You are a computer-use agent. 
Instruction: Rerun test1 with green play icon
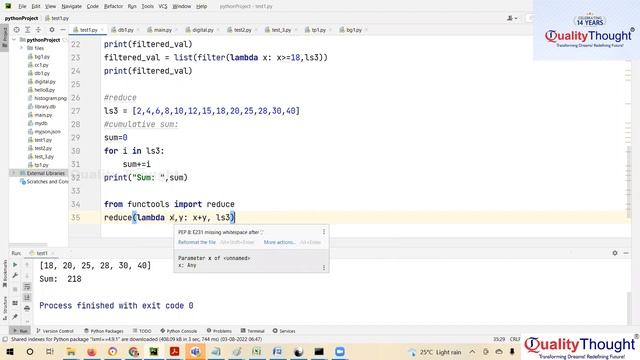tap(15, 264)
